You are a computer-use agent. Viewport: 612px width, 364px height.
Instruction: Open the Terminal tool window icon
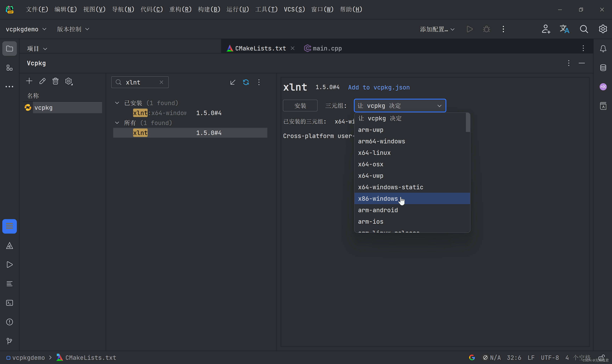(x=10, y=303)
